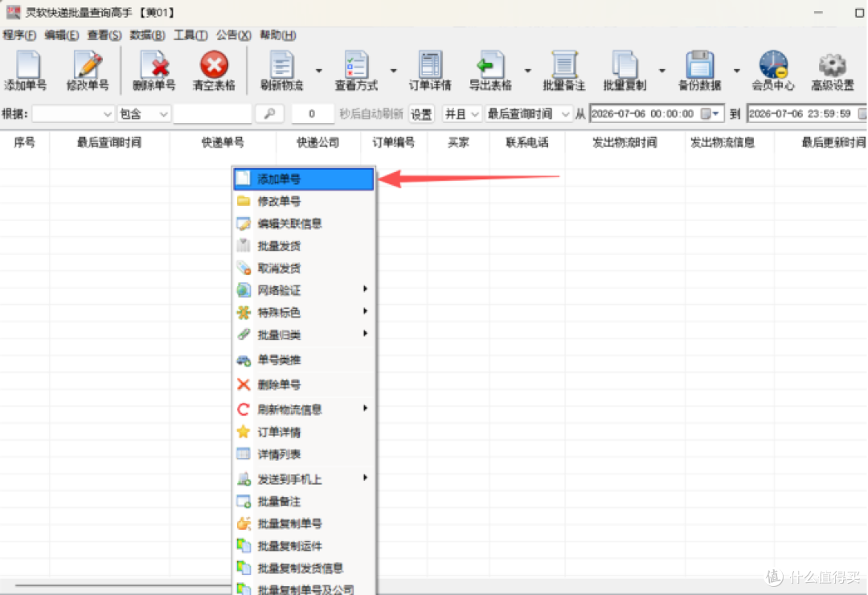868x595 pixels.
Task: Click the end date 23:59:59 field
Action: coord(806,113)
